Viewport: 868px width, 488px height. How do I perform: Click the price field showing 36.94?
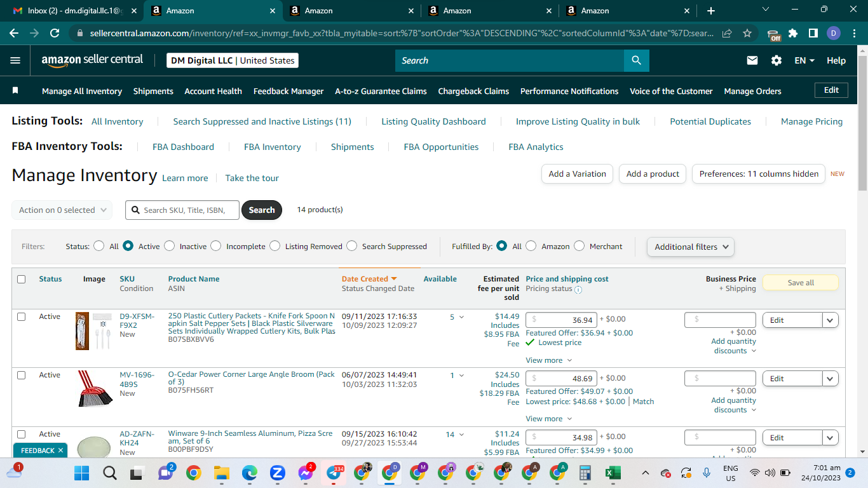[x=561, y=320]
